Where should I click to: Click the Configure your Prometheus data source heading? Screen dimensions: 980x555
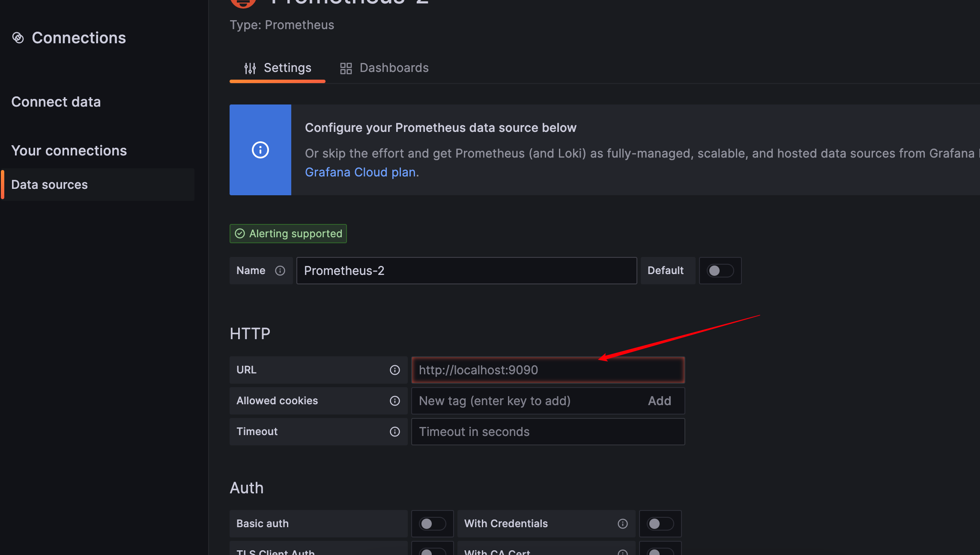(441, 128)
